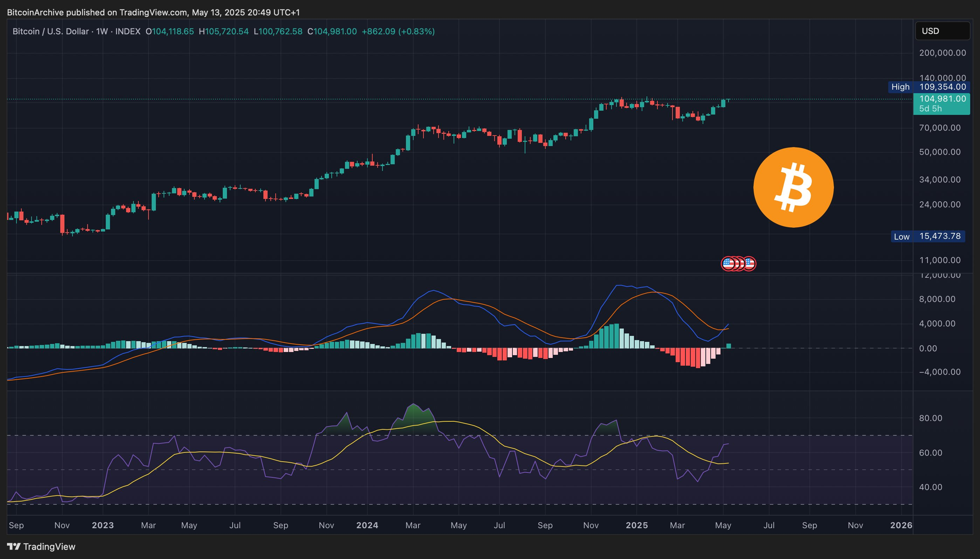Click the 200,000.00 price scale label
This screenshot has width=980, height=559.
click(x=943, y=53)
